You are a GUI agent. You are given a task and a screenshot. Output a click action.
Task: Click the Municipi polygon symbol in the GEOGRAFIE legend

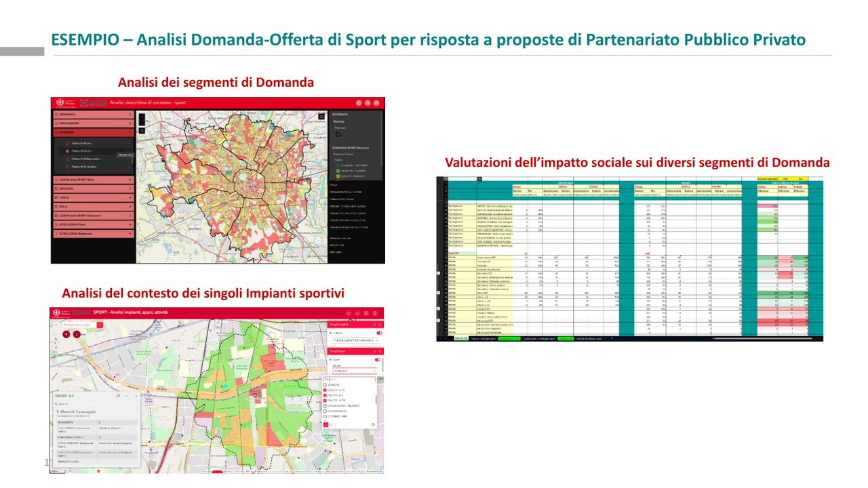click(338, 134)
